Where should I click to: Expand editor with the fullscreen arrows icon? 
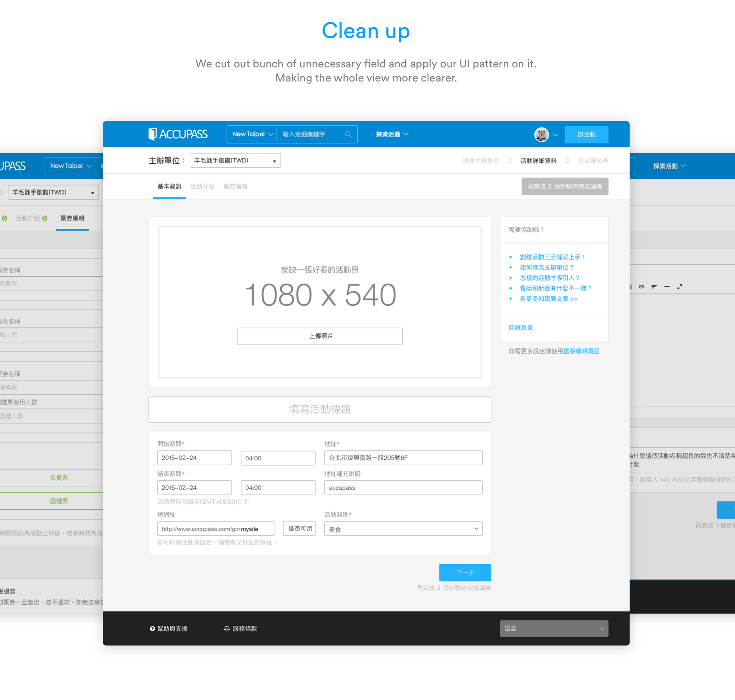[x=679, y=287]
